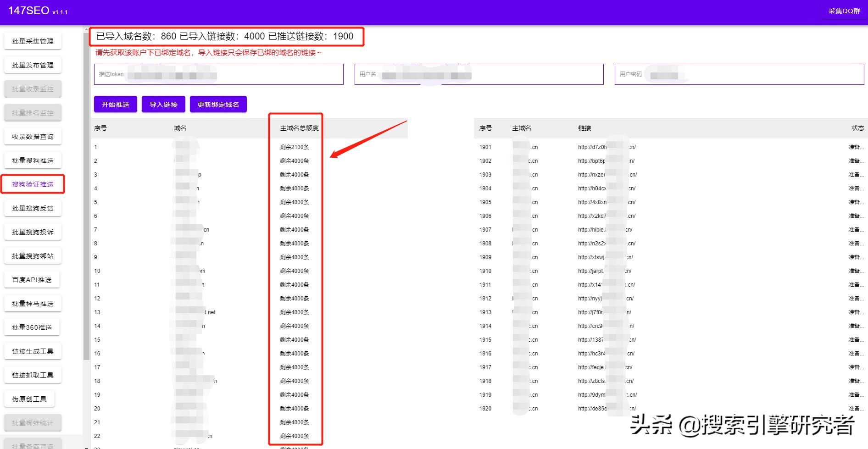Open 批量360推送 sidebar item
This screenshot has height=449, width=868.
(32, 327)
